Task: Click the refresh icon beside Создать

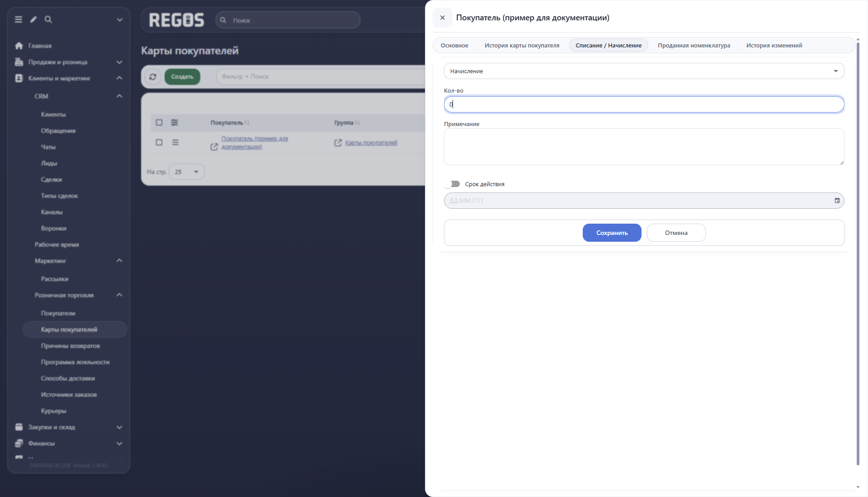Action: tap(153, 77)
